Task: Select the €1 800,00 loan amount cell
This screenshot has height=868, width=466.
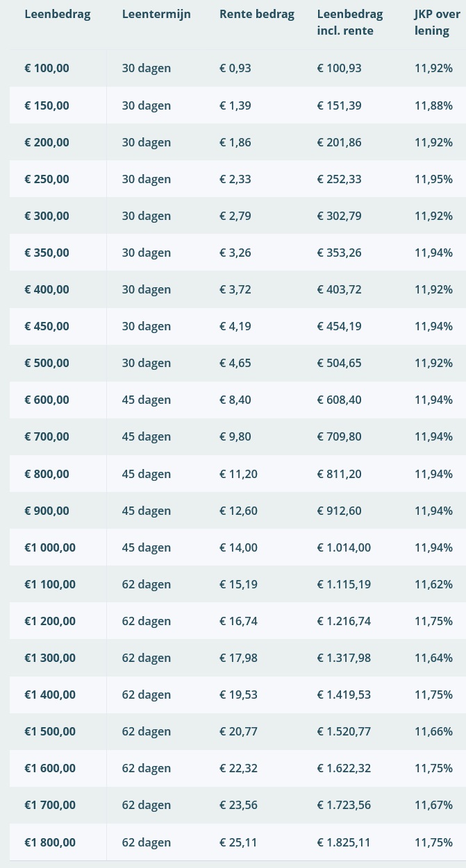Action: click(50, 842)
